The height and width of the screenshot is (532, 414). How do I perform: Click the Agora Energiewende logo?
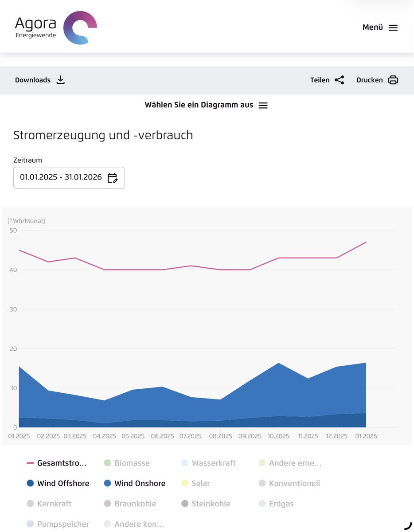pyautogui.click(x=56, y=27)
